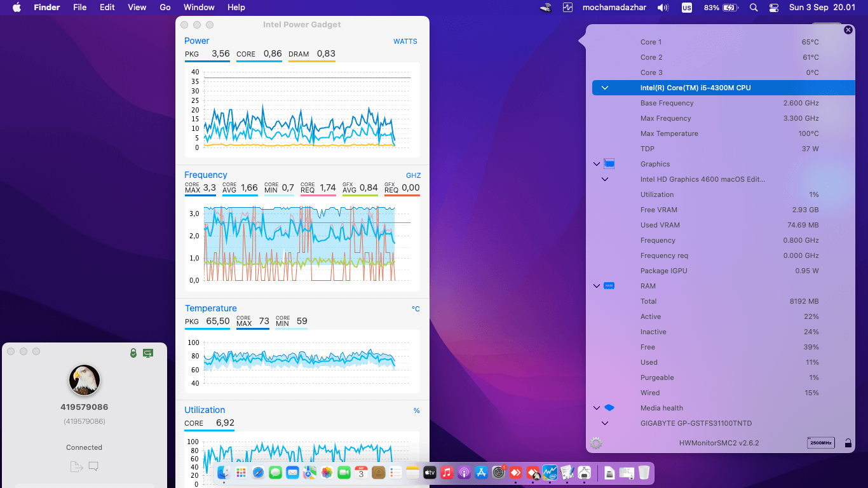
Task: Click the Frequency chart in Intel Power Gadget
Action: [302, 245]
